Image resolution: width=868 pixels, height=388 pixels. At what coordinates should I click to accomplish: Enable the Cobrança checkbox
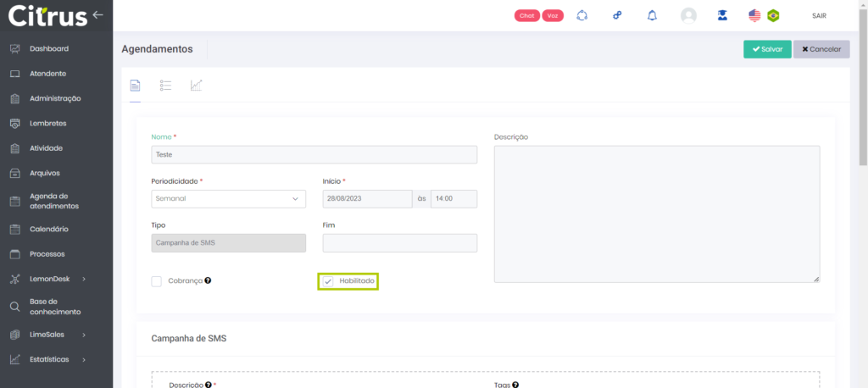(x=156, y=281)
